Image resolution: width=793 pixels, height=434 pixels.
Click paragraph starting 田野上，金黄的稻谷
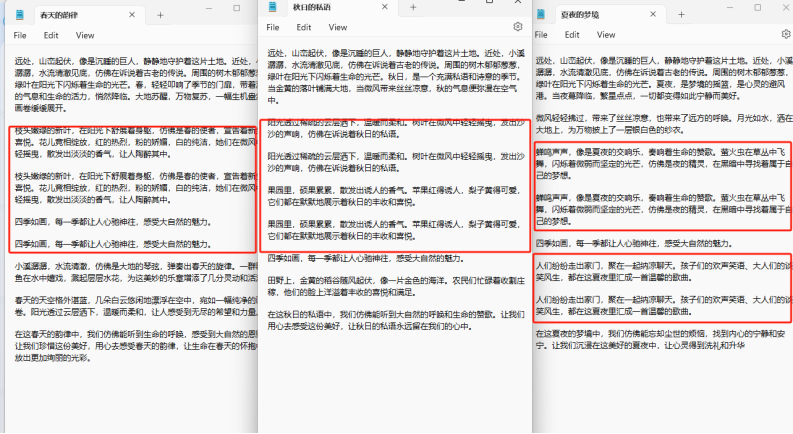(x=396, y=286)
